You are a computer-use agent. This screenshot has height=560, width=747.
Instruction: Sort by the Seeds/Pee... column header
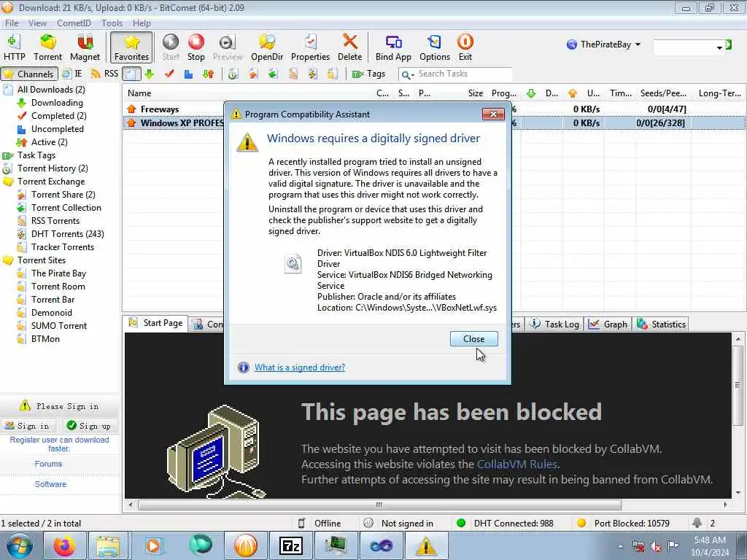point(663,93)
